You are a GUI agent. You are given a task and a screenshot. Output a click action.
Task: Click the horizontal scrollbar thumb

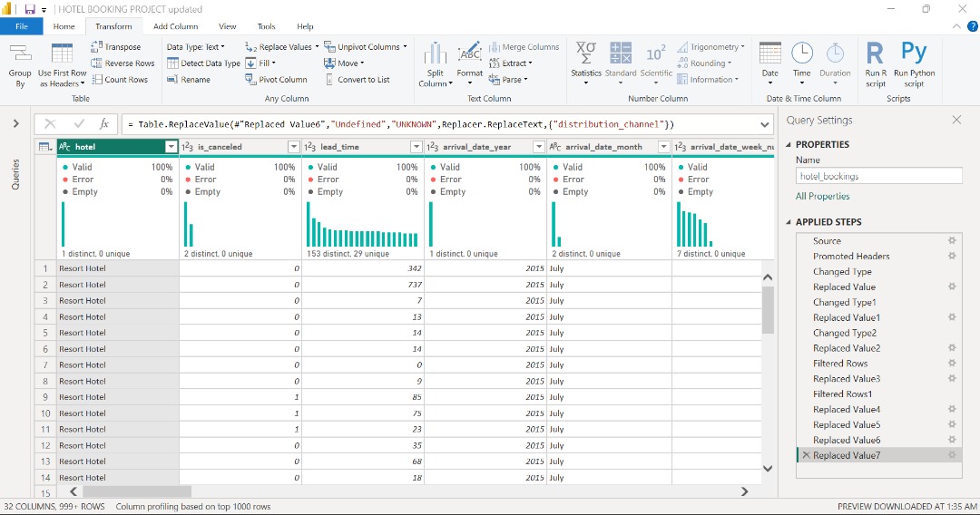[136, 491]
